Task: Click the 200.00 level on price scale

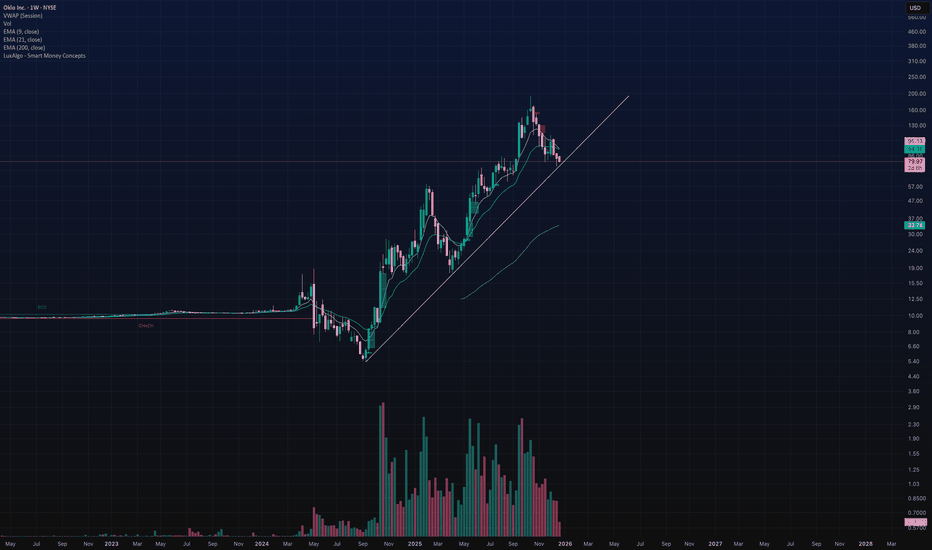Action: click(916, 93)
